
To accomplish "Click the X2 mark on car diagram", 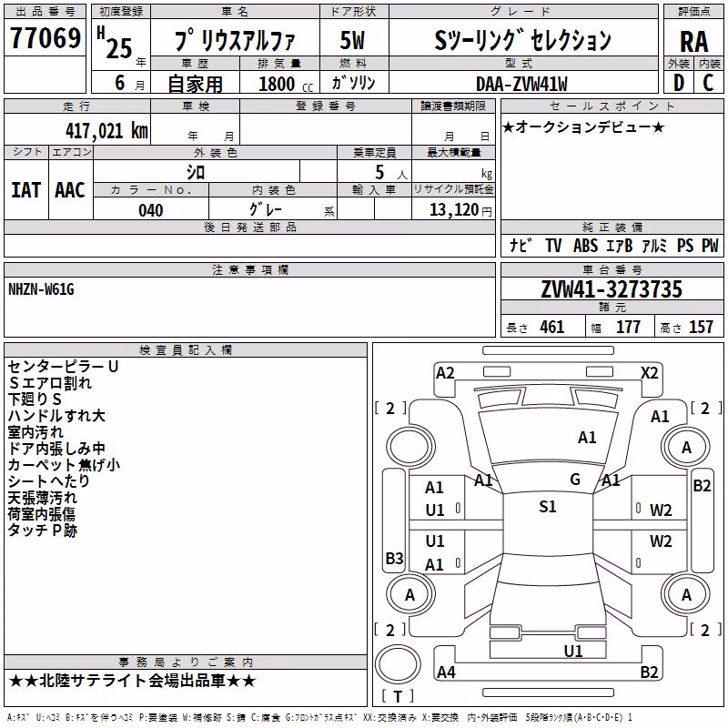I will tap(650, 373).
